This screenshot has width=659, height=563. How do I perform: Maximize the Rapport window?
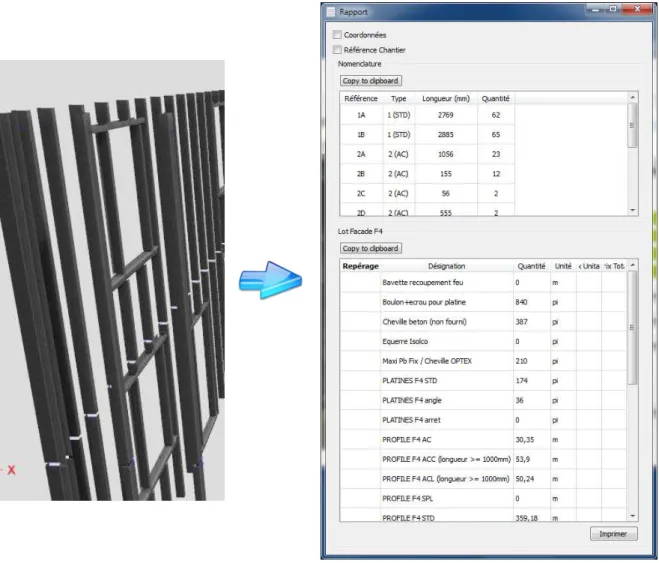coord(613,9)
